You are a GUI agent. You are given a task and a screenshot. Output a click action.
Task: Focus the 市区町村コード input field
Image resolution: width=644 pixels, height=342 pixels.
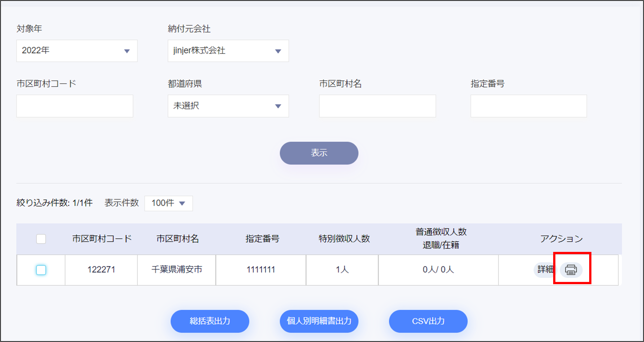(75, 106)
